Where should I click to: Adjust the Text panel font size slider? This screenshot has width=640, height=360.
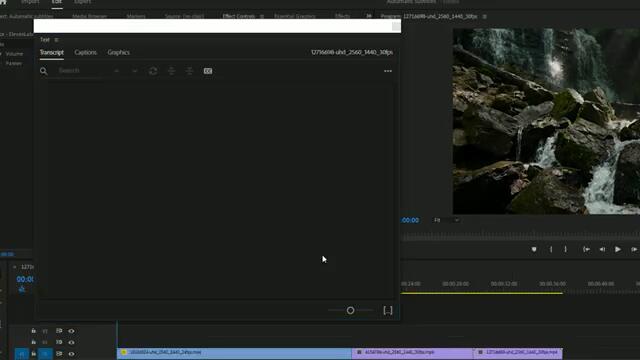350,310
